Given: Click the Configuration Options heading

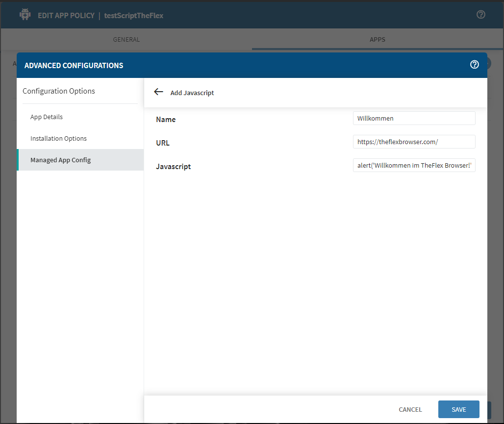Looking at the screenshot, I should click(59, 91).
